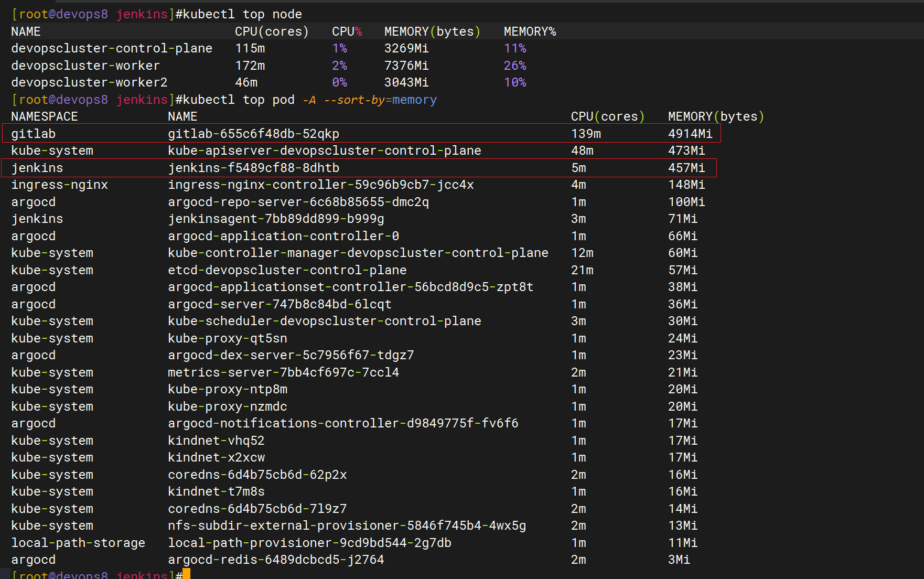This screenshot has width=924, height=579.
Task: Select pod argocd-server-747b8c84bd-6lcqt
Action: [280, 304]
